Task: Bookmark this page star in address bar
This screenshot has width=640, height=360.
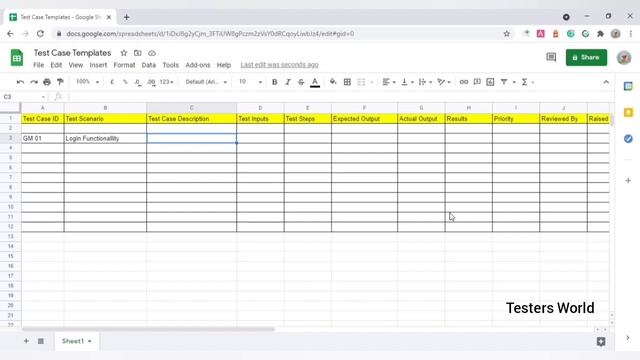Action: (x=507, y=34)
